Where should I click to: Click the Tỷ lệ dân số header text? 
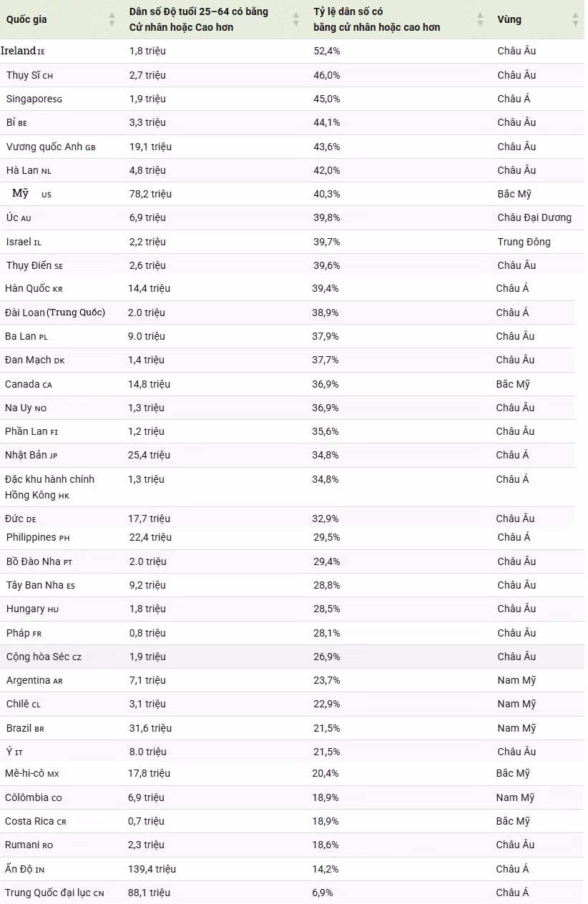(x=377, y=19)
